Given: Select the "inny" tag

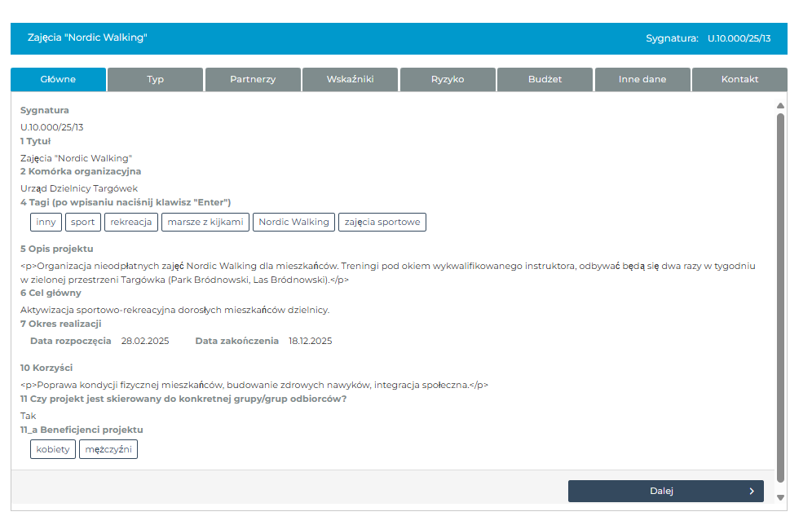Looking at the screenshot, I should (46, 222).
